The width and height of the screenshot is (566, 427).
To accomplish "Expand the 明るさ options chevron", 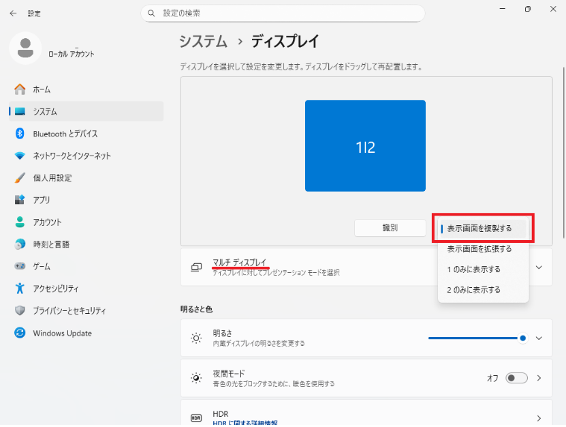I will click(539, 338).
